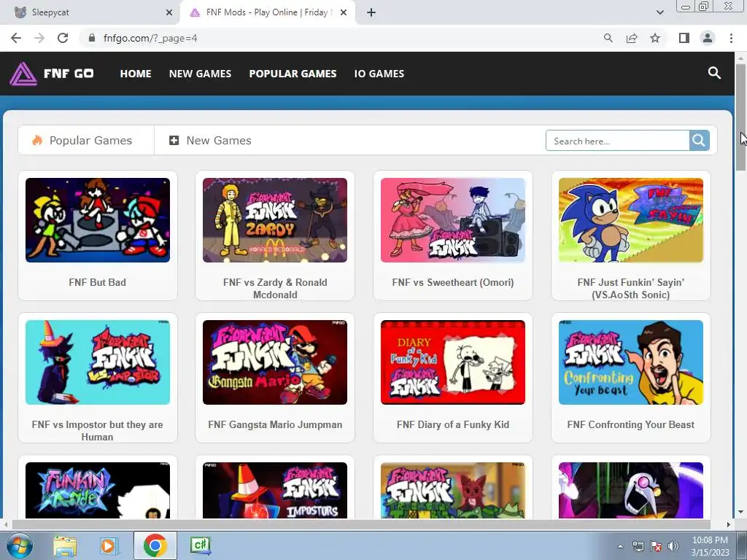This screenshot has height=560, width=747.
Task: Open FNF vs Impostor but they are Human
Action: point(98,430)
